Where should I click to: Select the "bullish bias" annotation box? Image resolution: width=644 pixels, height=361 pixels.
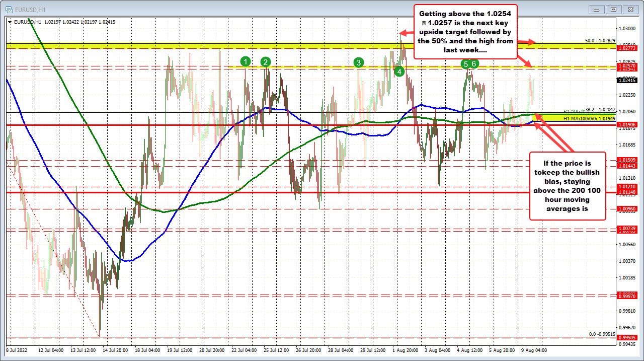[x=568, y=186]
